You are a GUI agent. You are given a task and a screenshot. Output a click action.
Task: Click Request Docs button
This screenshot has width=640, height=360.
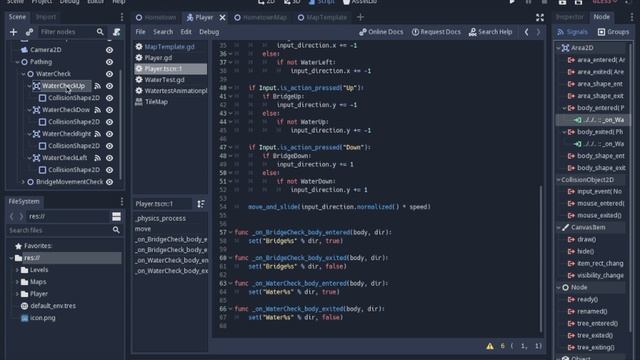(436, 32)
